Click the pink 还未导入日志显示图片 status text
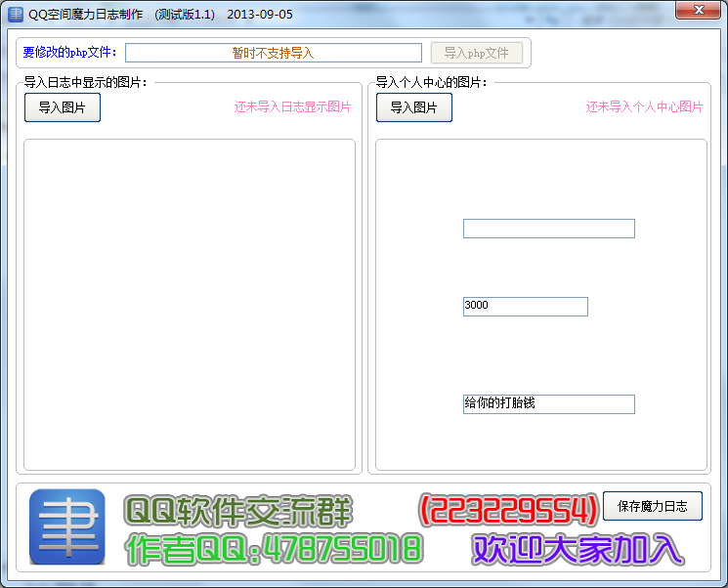728x588 pixels. (x=292, y=107)
